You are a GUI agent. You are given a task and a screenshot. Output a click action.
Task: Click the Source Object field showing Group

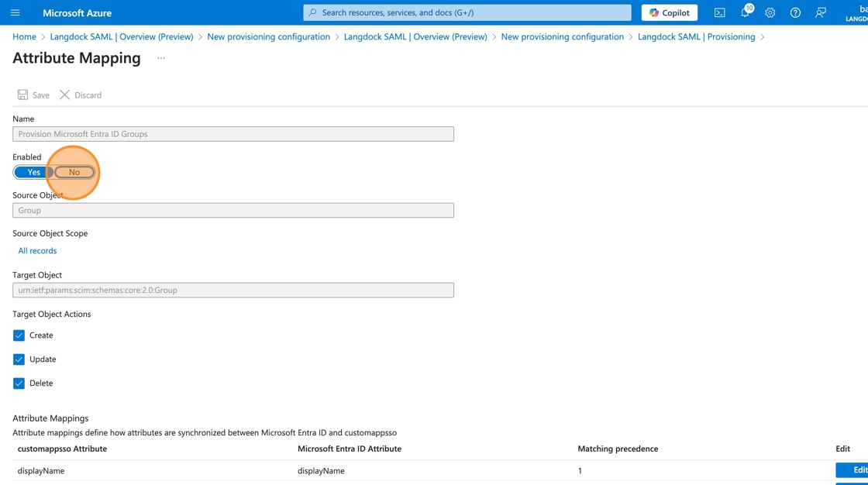pos(233,211)
